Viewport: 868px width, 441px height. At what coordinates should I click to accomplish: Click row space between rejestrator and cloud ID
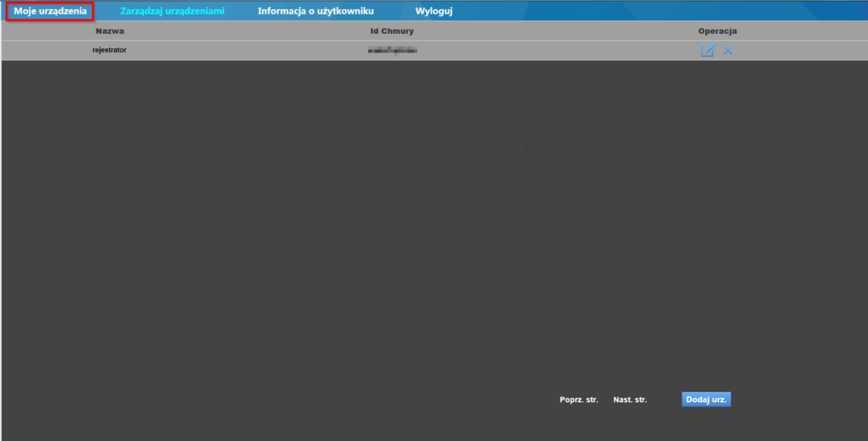coord(246,51)
